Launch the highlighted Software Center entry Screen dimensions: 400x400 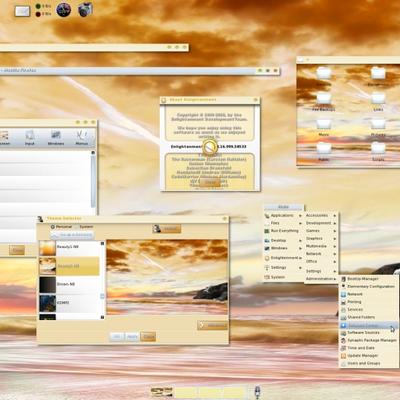369,325
